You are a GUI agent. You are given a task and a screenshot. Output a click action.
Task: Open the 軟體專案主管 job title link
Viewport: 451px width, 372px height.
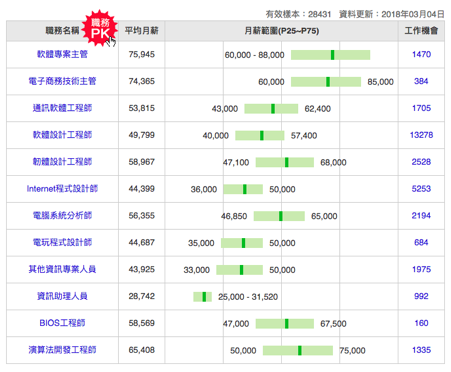pyautogui.click(x=62, y=54)
